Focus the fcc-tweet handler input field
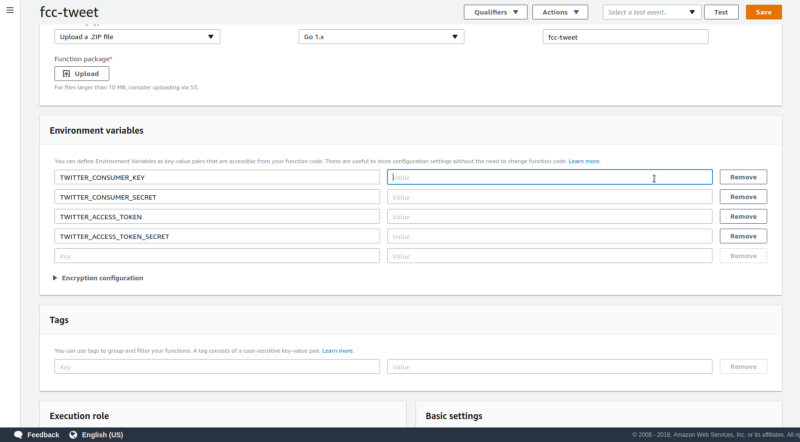The height and width of the screenshot is (442, 800). tap(625, 37)
